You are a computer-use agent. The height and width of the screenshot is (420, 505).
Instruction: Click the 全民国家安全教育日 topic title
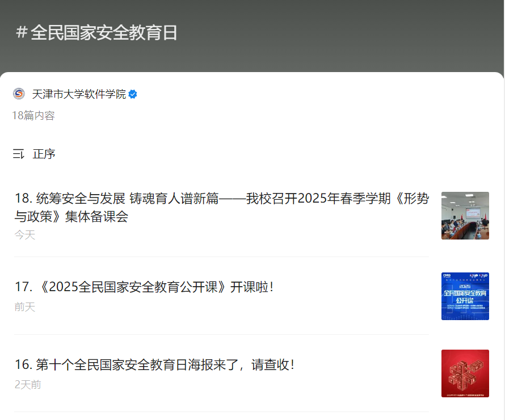[x=104, y=32]
